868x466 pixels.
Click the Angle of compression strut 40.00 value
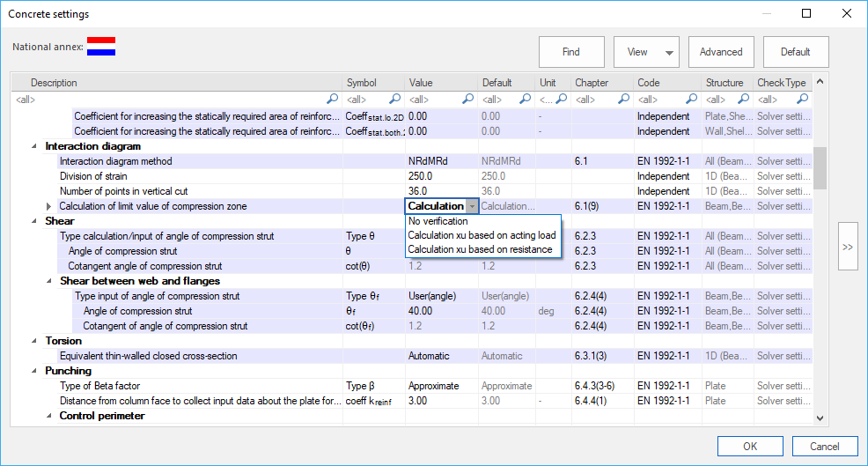(421, 311)
